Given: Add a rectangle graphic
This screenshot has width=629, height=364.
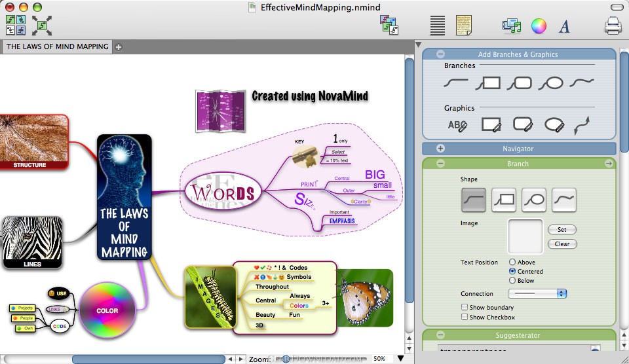Looking at the screenshot, I should [x=491, y=124].
